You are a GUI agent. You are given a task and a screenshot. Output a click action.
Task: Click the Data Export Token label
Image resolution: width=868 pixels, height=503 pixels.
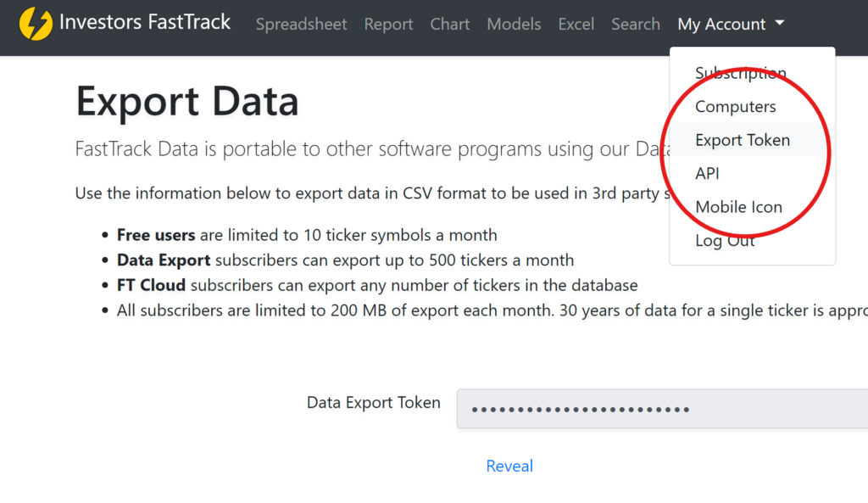[373, 402]
